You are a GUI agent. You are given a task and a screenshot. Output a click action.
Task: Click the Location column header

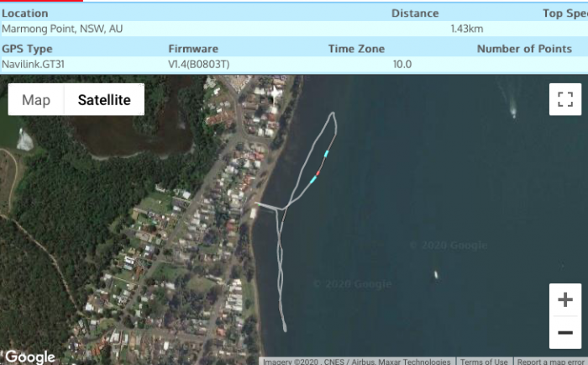coord(25,13)
